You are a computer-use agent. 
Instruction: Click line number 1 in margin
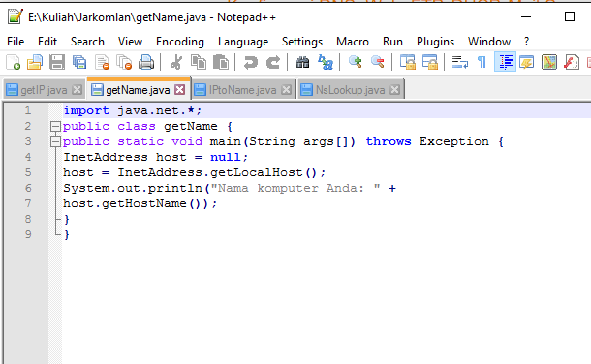pyautogui.click(x=28, y=110)
